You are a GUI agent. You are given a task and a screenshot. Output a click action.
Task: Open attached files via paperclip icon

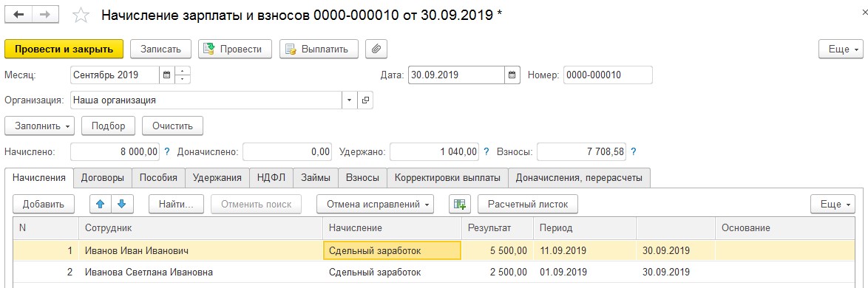tap(376, 49)
